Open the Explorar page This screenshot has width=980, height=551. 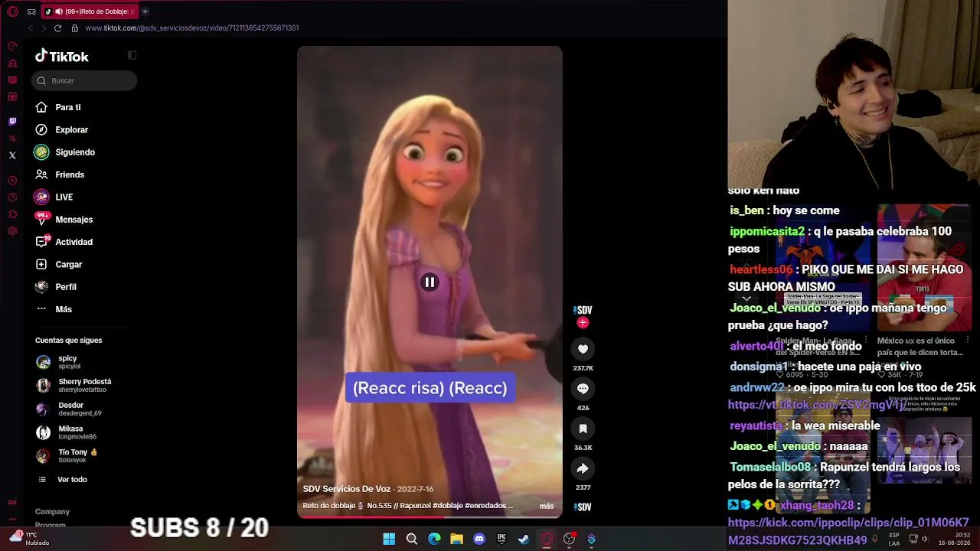pyautogui.click(x=62, y=130)
